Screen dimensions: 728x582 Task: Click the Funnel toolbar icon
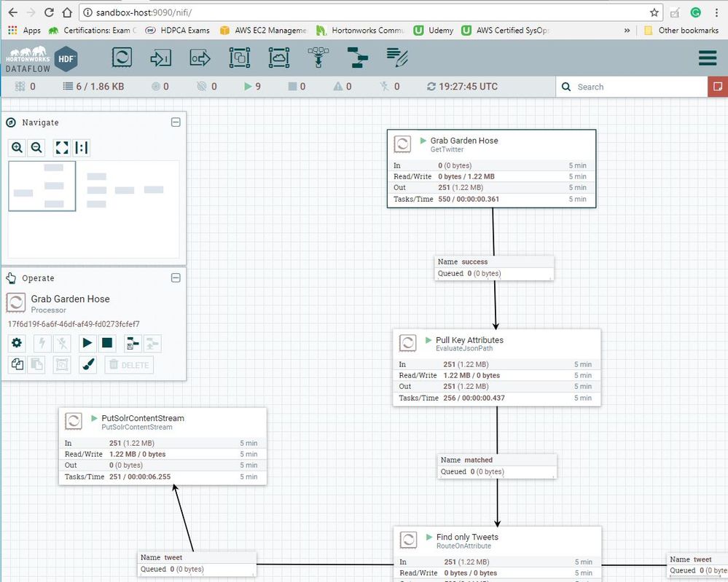[x=318, y=58]
